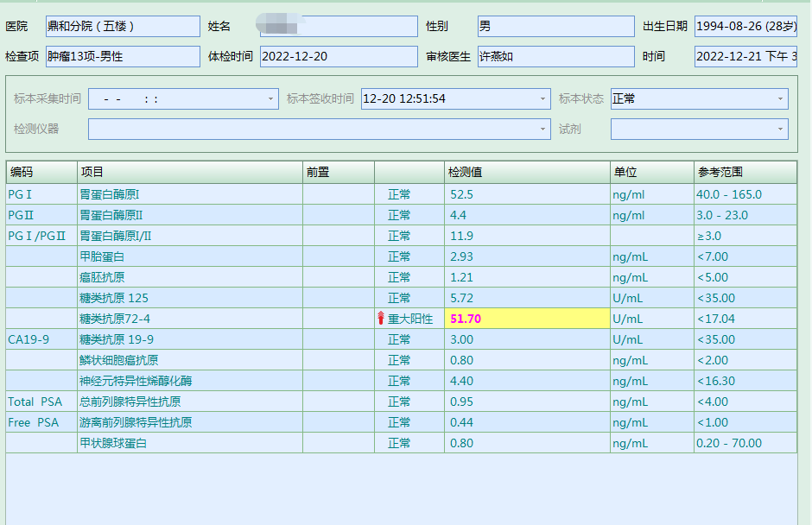Open the 标本状态 dropdown showing 正常

pos(781,99)
